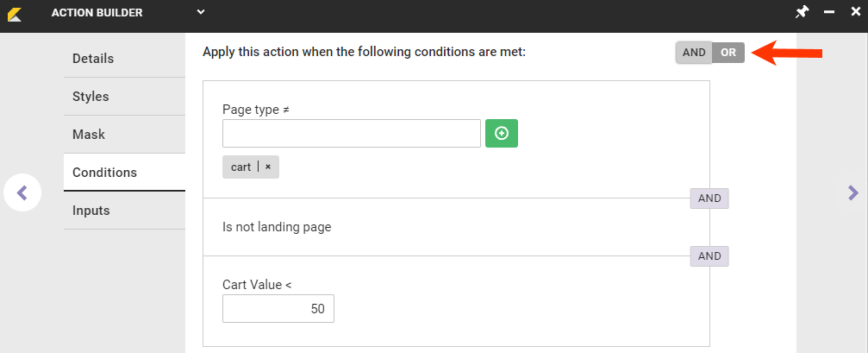Close the Action Builder panel
Image resolution: width=868 pixels, height=353 pixels.
[x=855, y=12]
